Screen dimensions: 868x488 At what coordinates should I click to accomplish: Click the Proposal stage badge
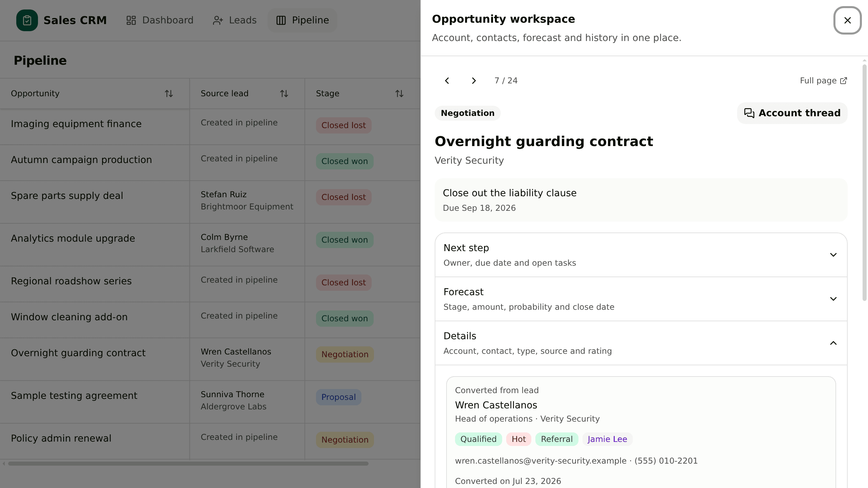pos(338,397)
